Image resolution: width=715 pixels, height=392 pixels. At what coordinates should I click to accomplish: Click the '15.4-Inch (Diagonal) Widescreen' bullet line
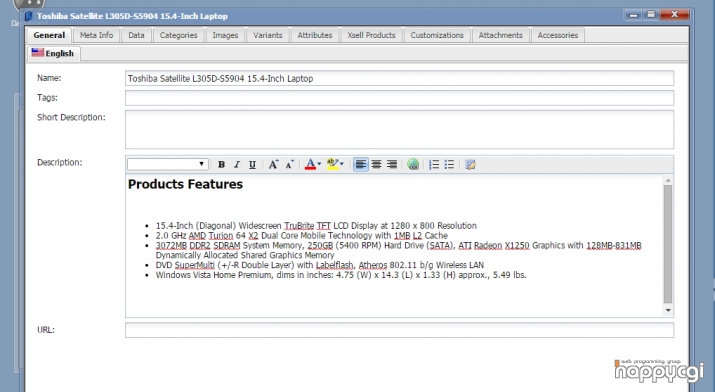(316, 226)
